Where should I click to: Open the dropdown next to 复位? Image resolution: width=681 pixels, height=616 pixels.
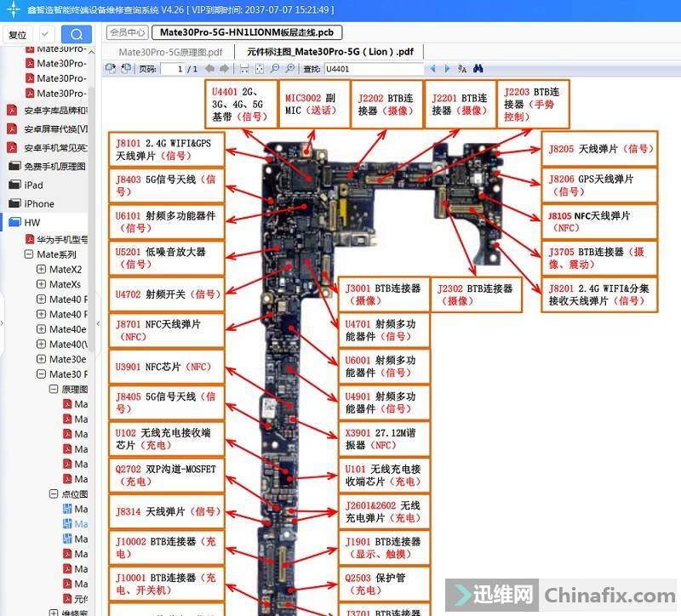point(45,35)
